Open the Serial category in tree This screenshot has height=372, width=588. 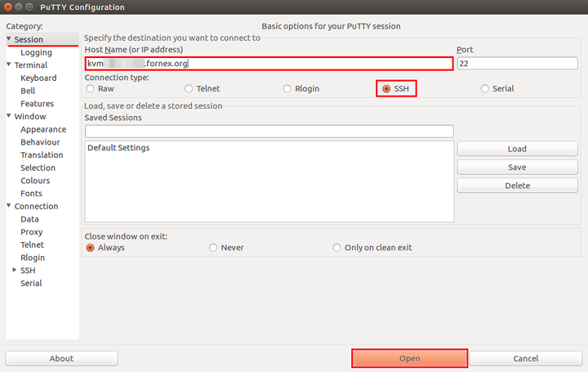click(x=31, y=284)
